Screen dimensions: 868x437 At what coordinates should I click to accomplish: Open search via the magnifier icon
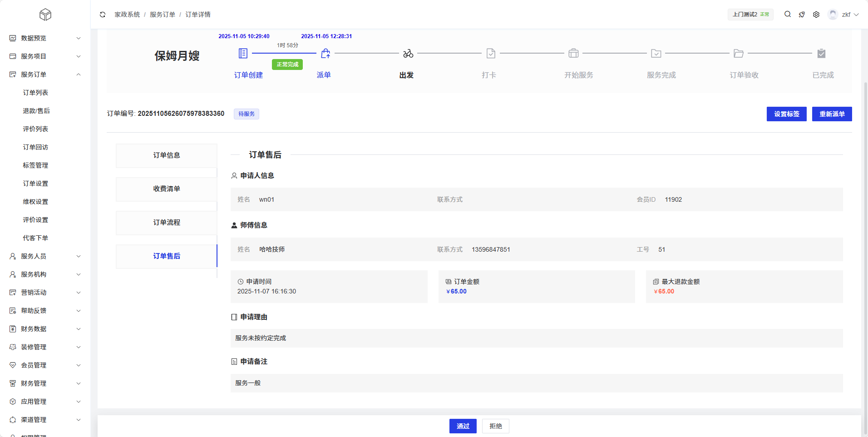click(788, 15)
